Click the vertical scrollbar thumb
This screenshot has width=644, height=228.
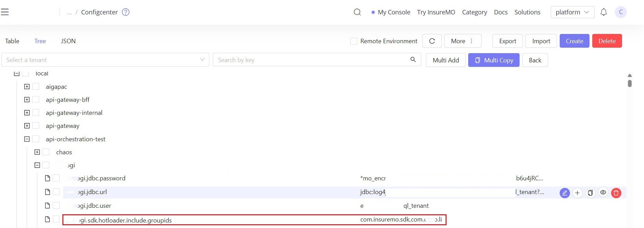click(x=630, y=83)
